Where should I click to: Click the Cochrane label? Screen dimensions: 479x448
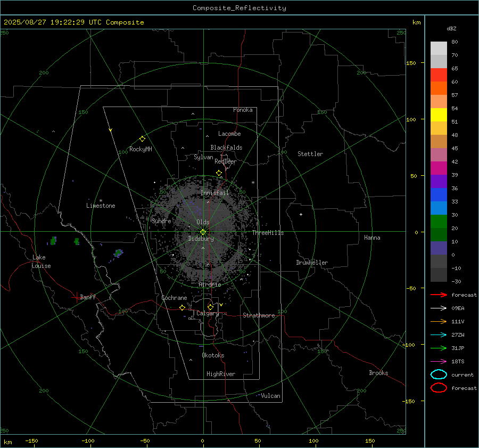point(174,298)
